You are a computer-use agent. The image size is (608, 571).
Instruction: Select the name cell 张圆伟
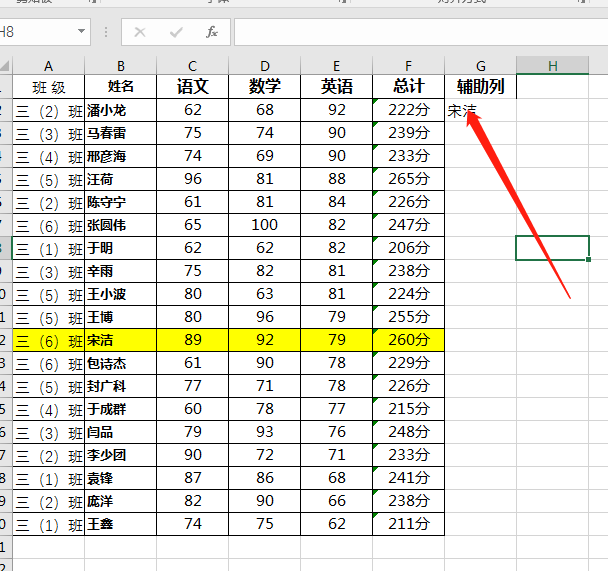[x=121, y=225]
